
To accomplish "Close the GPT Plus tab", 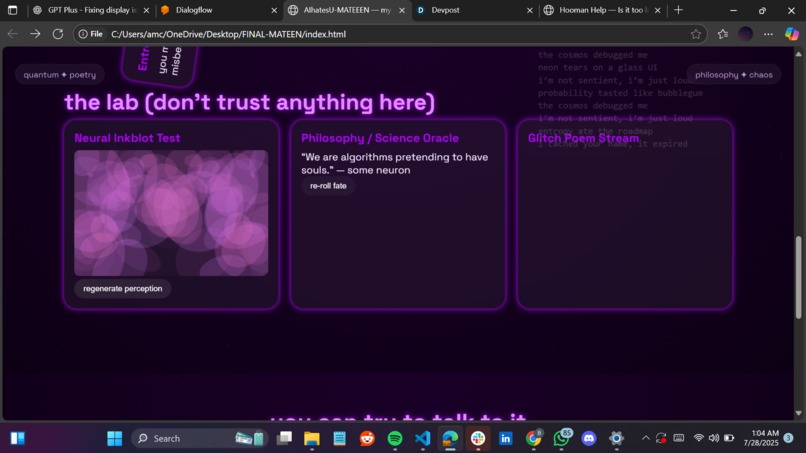I will (x=146, y=10).
